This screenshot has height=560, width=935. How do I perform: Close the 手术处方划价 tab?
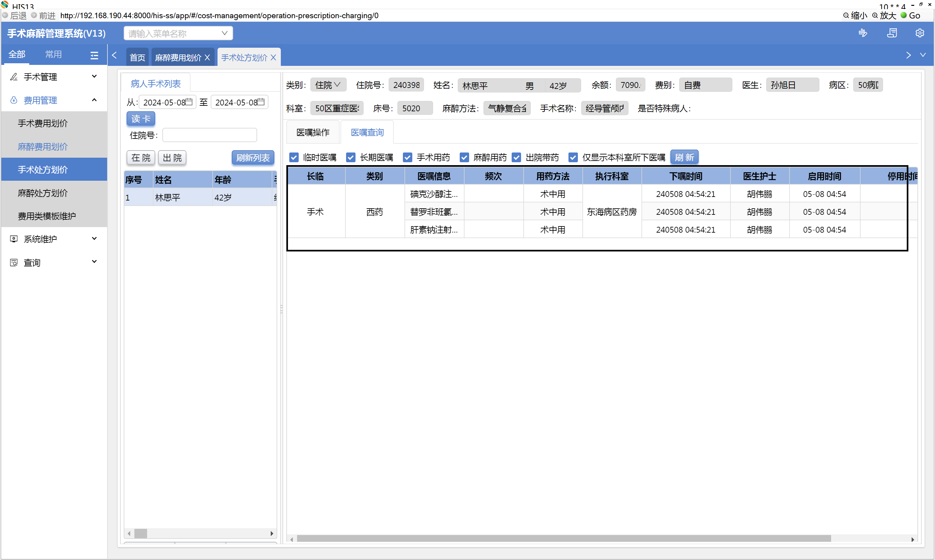coord(273,57)
